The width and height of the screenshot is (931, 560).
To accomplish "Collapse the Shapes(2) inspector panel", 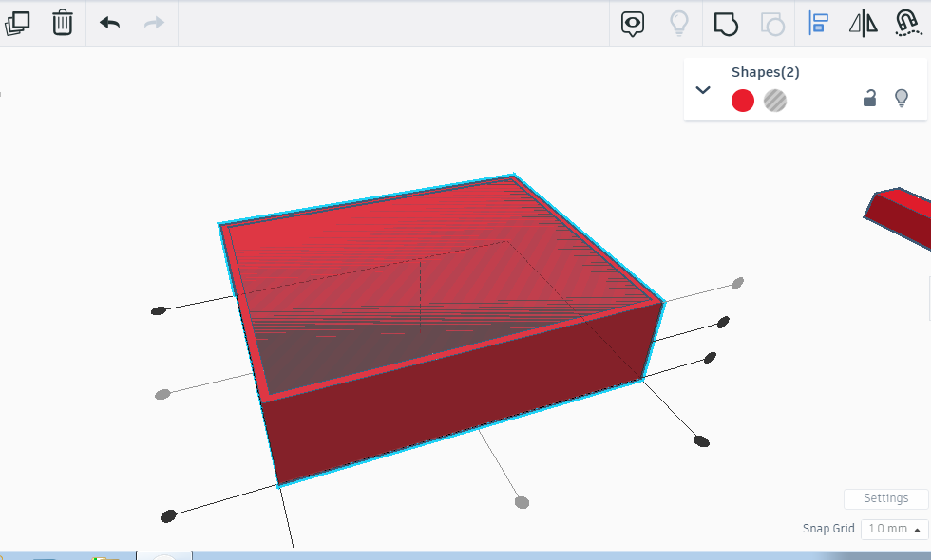I will pyautogui.click(x=703, y=90).
